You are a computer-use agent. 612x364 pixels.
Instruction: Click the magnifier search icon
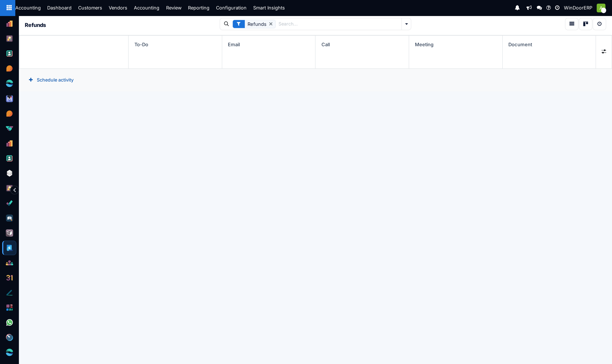(x=226, y=24)
